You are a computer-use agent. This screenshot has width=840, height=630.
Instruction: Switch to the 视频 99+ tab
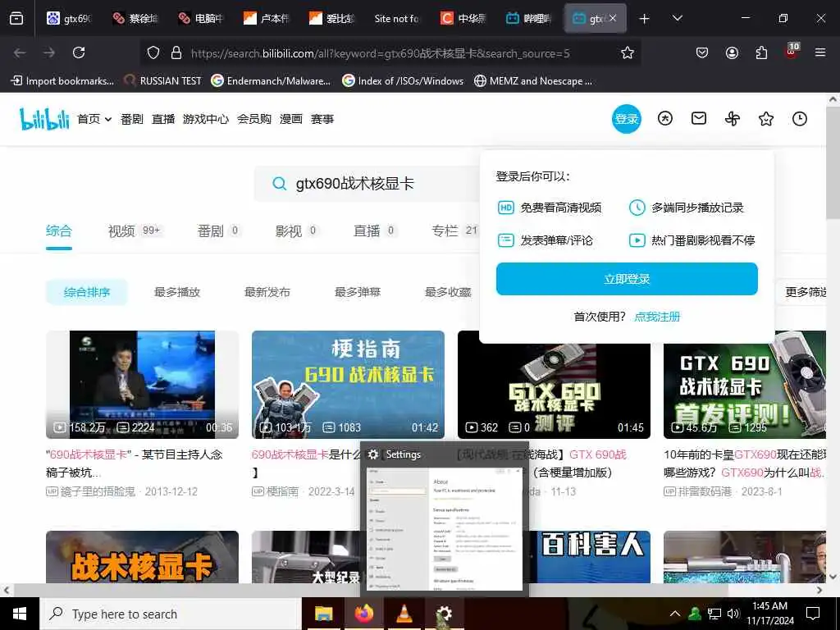[135, 231]
